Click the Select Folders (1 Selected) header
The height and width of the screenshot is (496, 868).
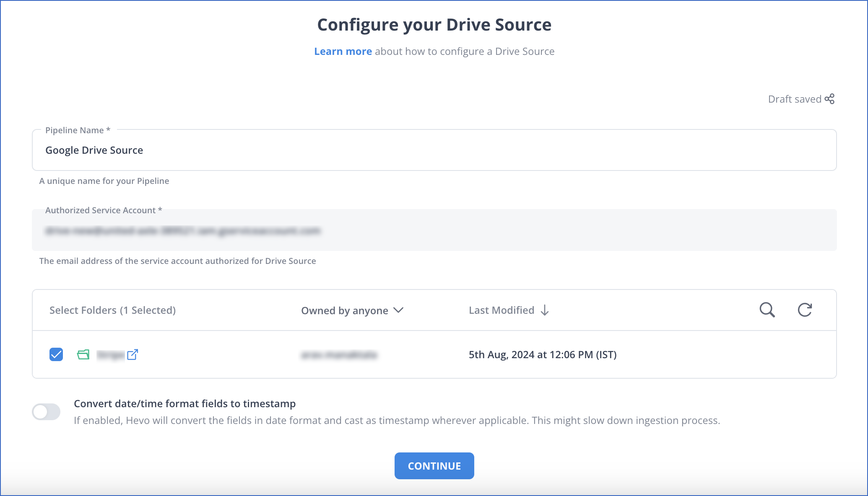[x=112, y=310]
